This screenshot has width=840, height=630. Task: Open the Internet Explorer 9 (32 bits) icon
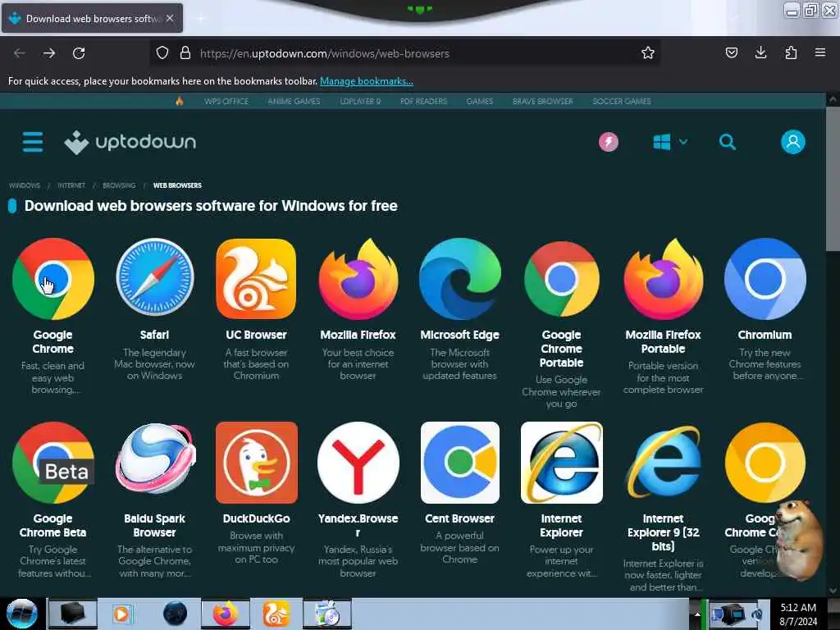click(x=663, y=463)
